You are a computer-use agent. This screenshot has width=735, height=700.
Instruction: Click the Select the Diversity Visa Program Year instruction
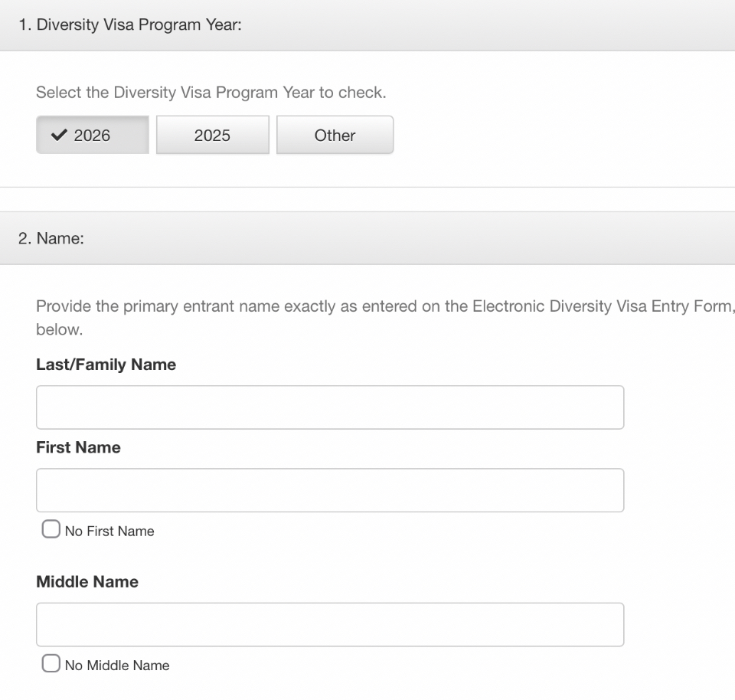tap(211, 93)
